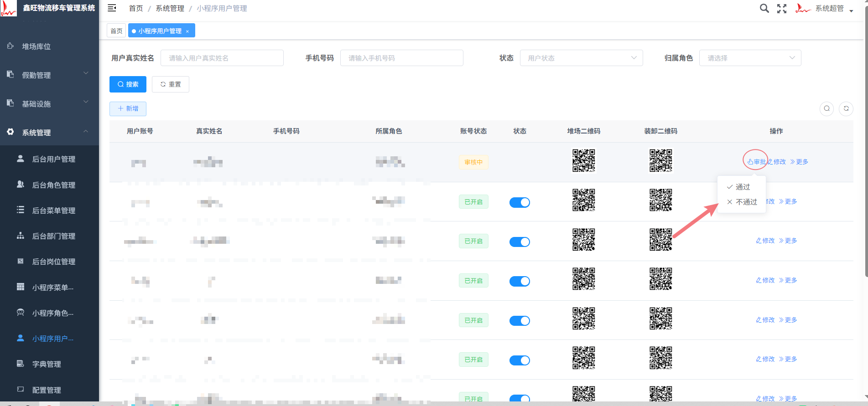Open 后台部门管理 menu item

point(49,236)
